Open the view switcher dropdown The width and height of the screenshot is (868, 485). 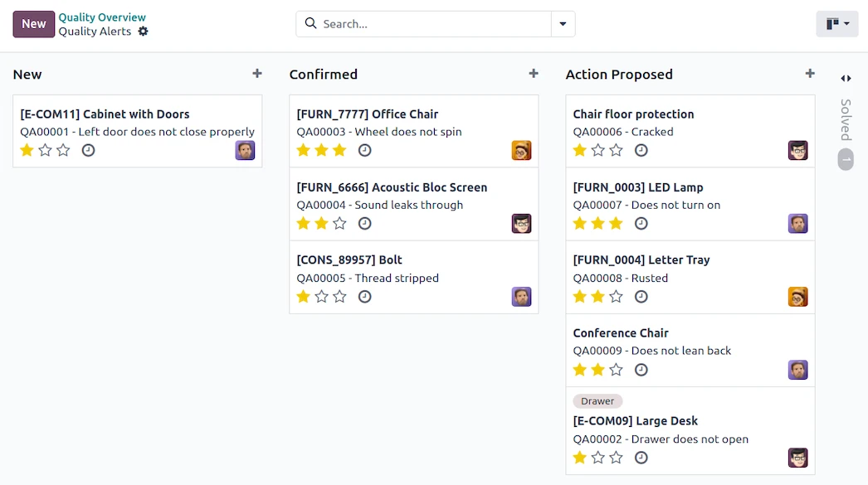click(836, 24)
